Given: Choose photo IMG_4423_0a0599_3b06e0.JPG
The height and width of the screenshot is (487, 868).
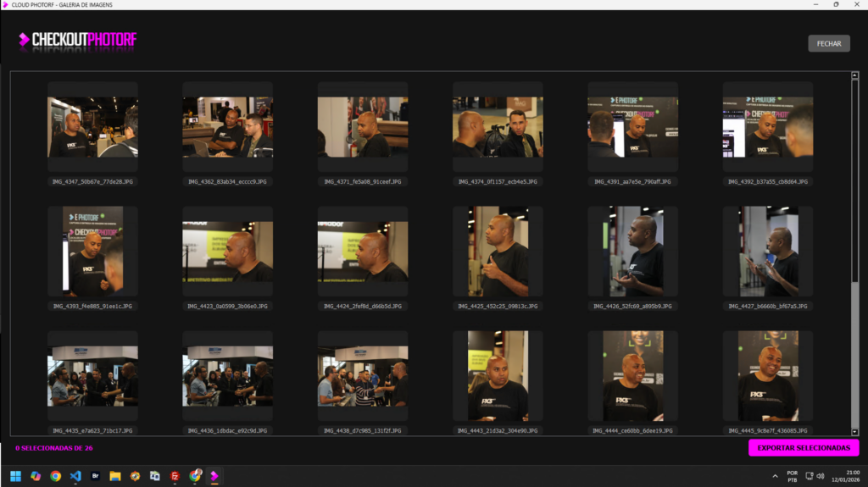Looking at the screenshot, I should tap(227, 252).
